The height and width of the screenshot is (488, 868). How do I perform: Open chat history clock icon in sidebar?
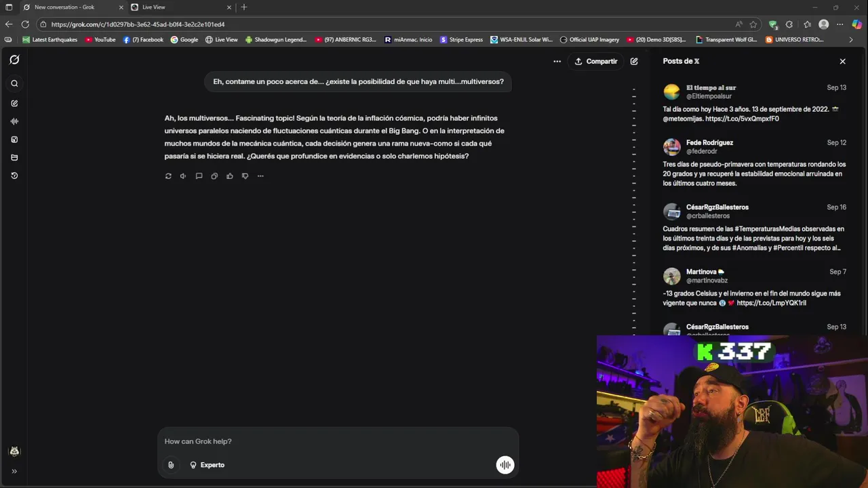(14, 176)
